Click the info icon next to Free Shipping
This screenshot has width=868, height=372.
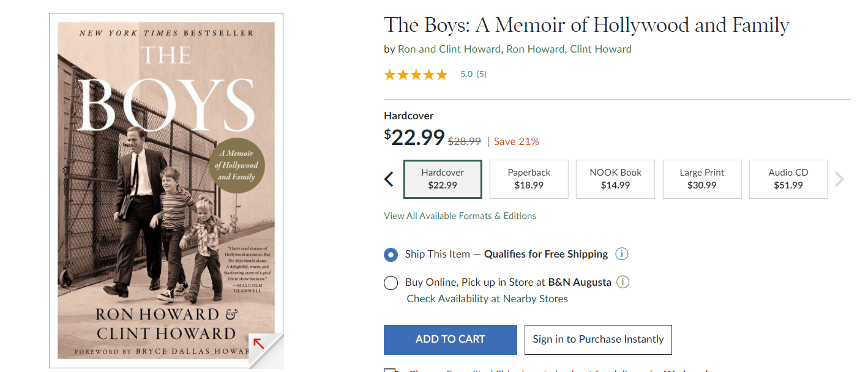coord(621,254)
